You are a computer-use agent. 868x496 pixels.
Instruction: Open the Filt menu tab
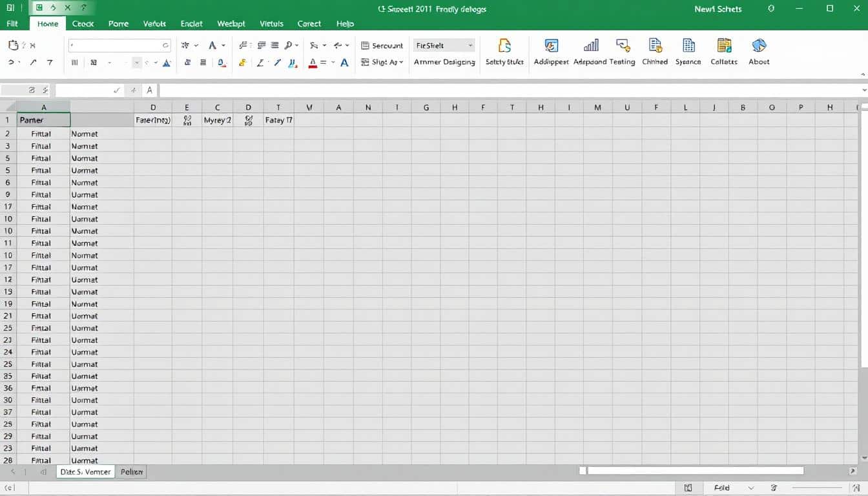[x=12, y=23]
